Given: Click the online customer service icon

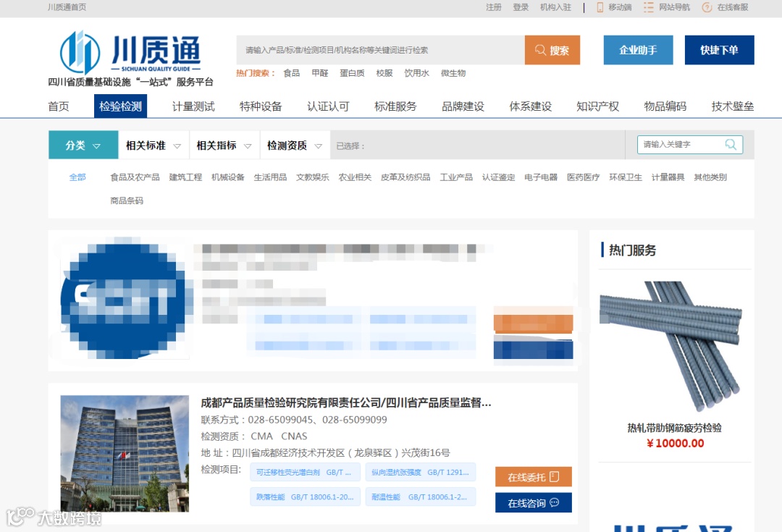Looking at the screenshot, I should (707, 7).
